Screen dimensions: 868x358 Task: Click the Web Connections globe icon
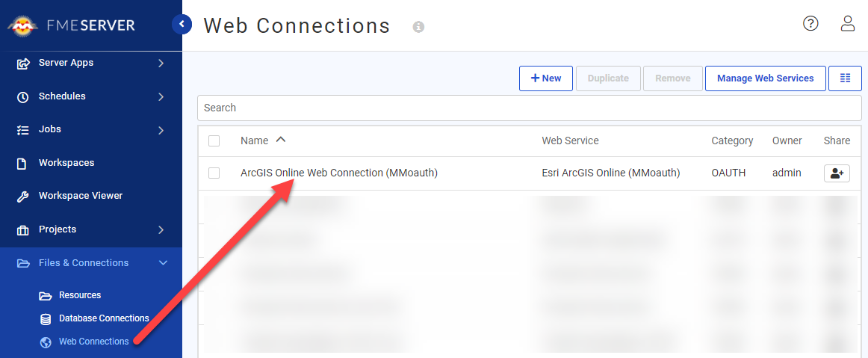pos(46,342)
